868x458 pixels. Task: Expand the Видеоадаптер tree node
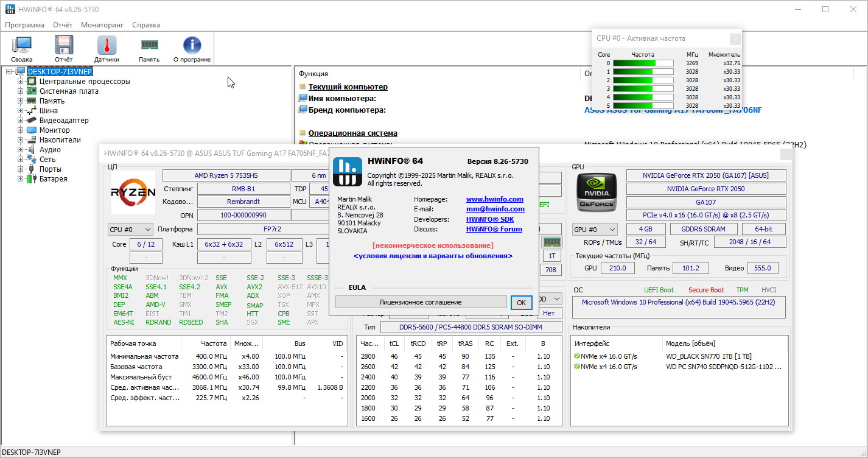click(x=20, y=121)
